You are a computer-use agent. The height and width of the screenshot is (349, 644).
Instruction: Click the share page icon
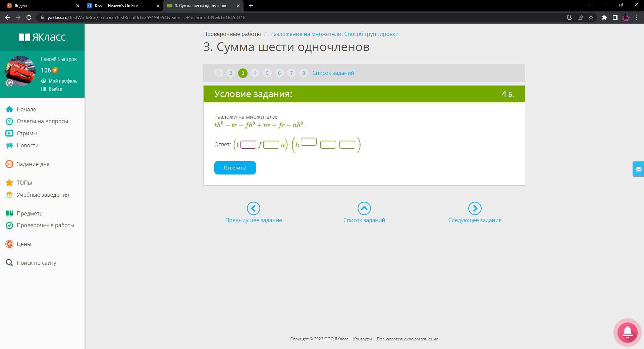[580, 17]
